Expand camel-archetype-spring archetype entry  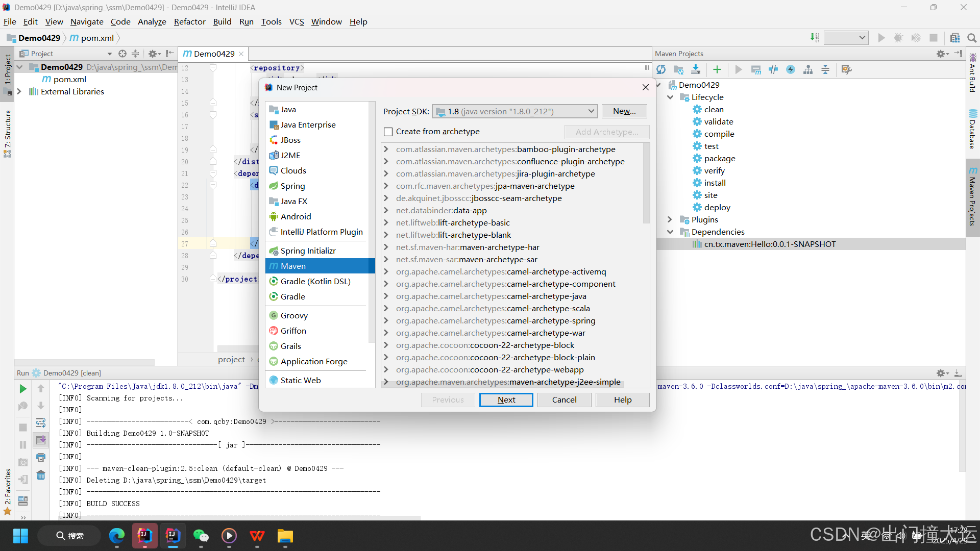(x=386, y=320)
